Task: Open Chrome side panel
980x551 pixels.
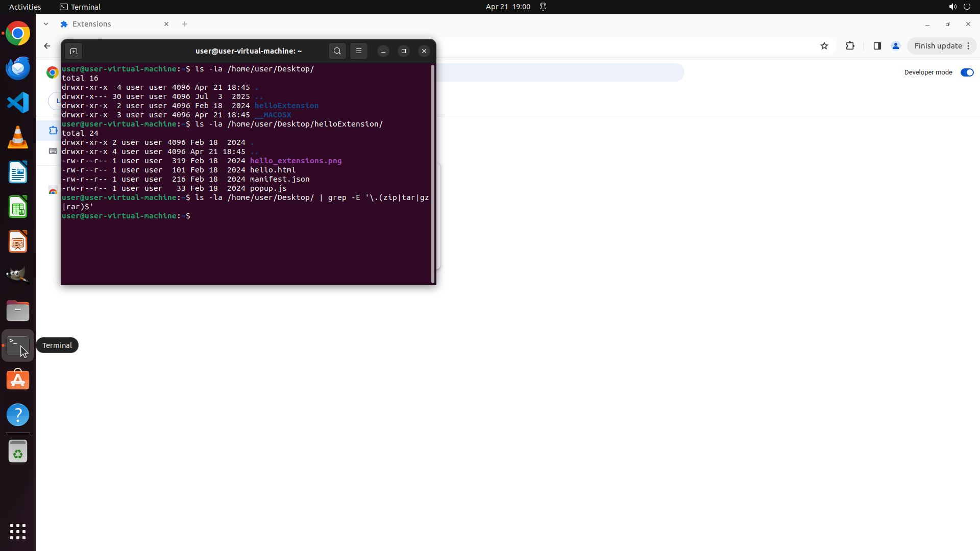Action: [877, 46]
